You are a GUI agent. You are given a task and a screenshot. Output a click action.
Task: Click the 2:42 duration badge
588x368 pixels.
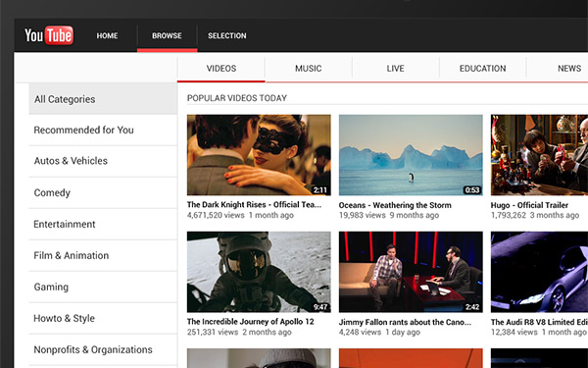point(472,307)
